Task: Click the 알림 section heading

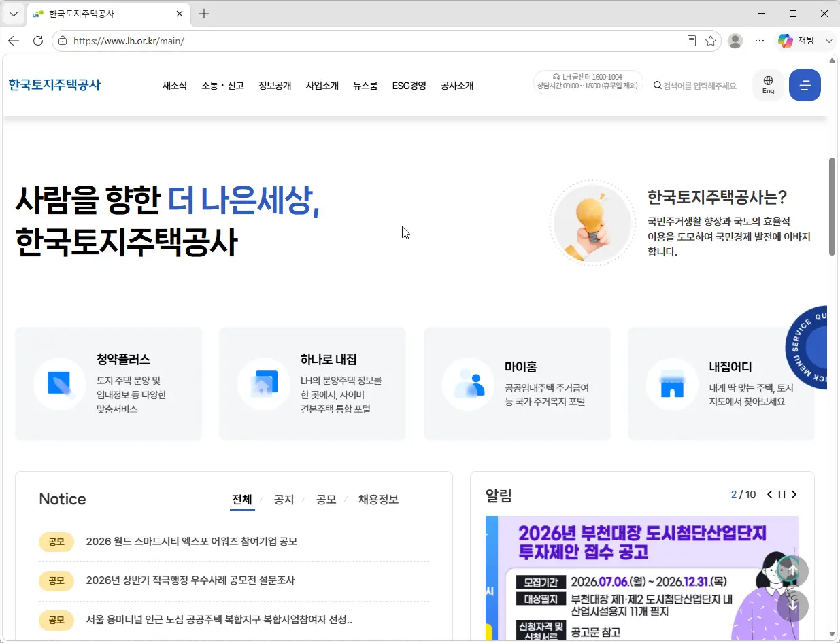Action: click(x=499, y=496)
